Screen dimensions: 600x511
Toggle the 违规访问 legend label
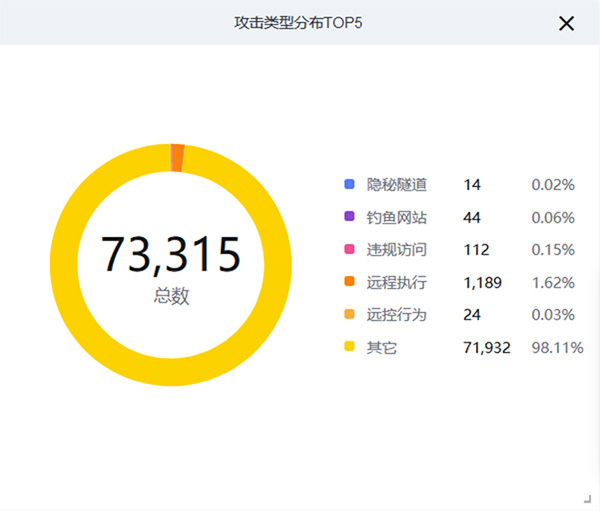397,250
